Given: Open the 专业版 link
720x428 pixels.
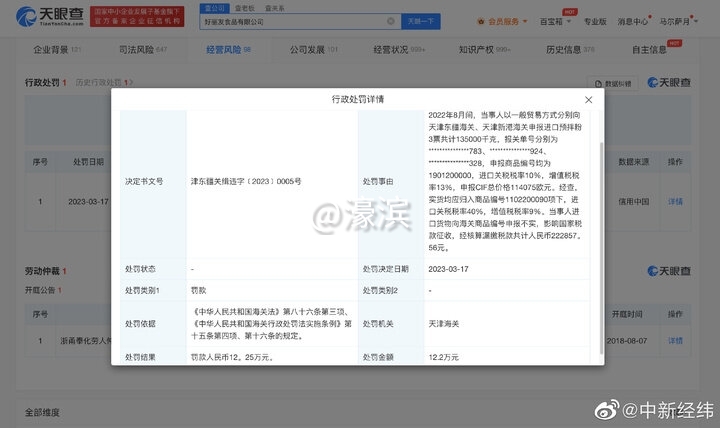Looking at the screenshot, I should pos(594,20).
